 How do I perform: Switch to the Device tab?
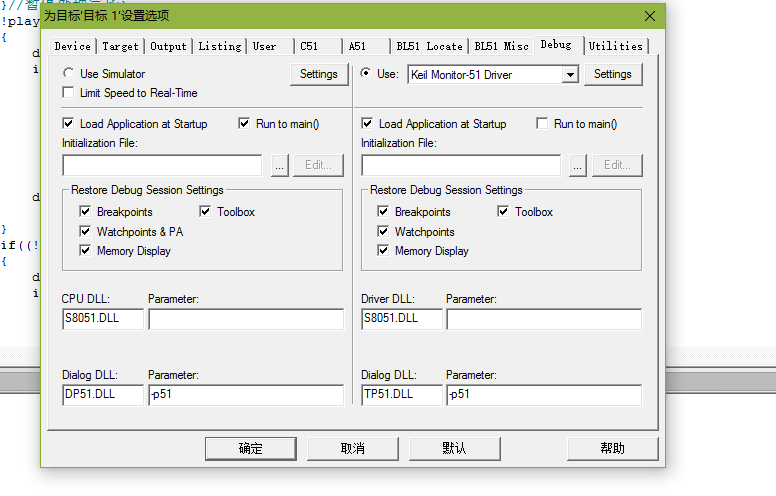pyautogui.click(x=72, y=46)
